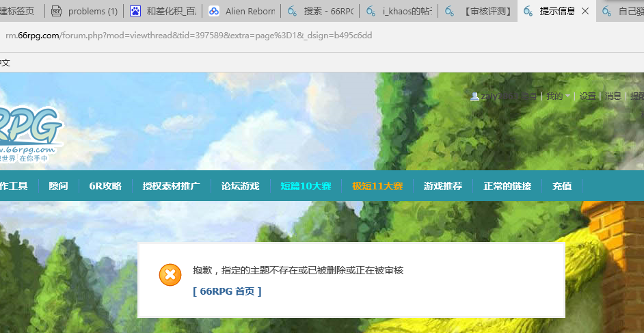
Task: Open 正常的链接 navigation item
Action: pos(507,186)
